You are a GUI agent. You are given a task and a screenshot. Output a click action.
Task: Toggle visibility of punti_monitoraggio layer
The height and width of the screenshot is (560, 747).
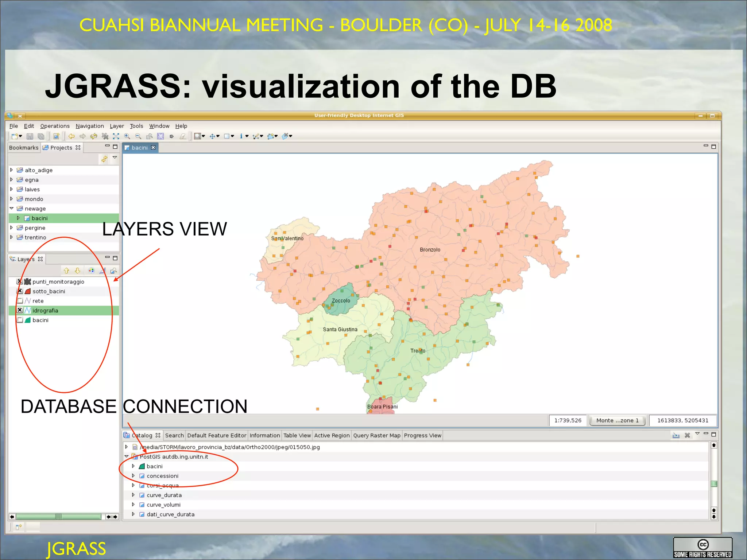click(20, 281)
